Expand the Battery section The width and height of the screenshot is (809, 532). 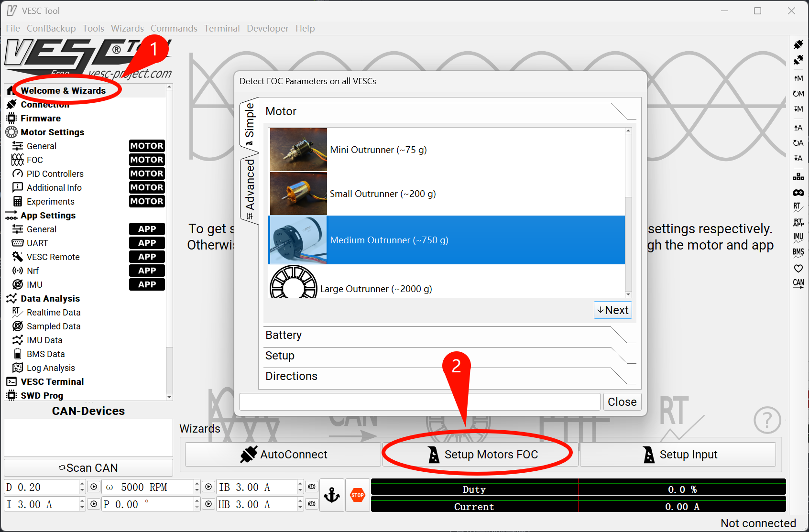449,335
